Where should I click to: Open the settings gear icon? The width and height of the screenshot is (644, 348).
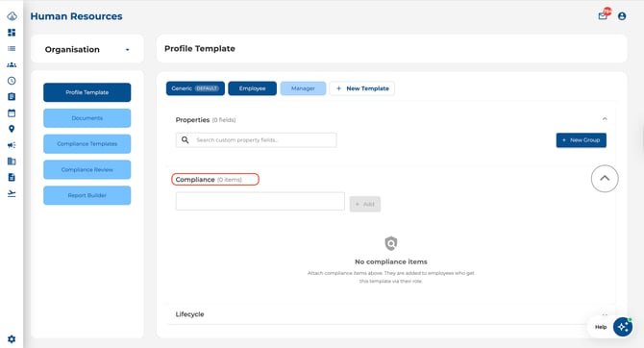12,339
